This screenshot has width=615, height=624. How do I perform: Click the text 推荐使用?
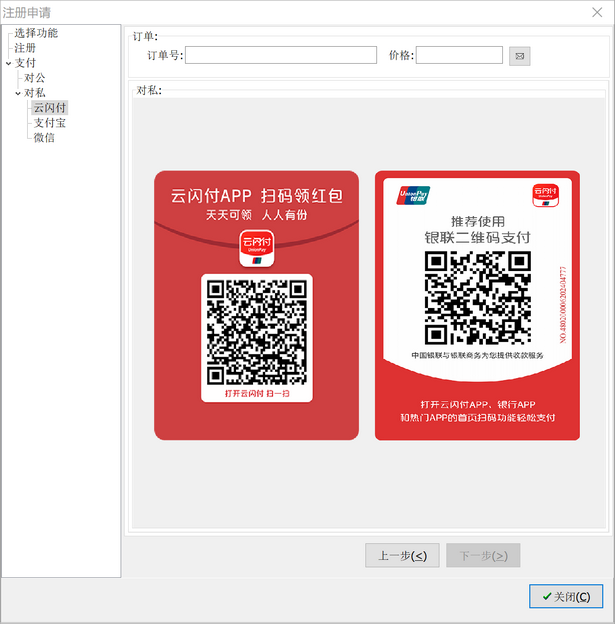point(478,221)
